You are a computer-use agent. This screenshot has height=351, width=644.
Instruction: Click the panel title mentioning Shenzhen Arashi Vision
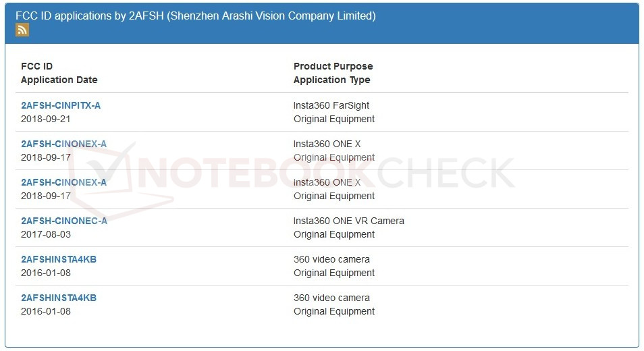(196, 16)
